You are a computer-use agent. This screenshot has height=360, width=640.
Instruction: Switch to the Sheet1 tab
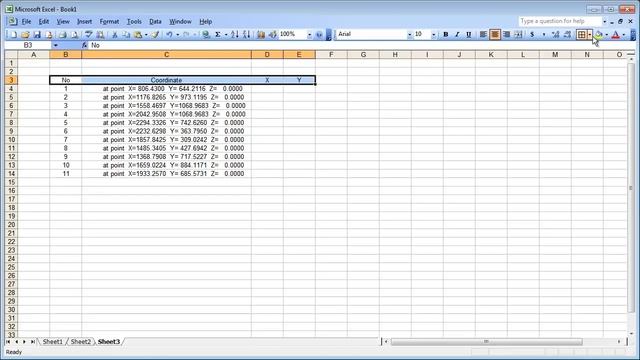(x=53, y=342)
